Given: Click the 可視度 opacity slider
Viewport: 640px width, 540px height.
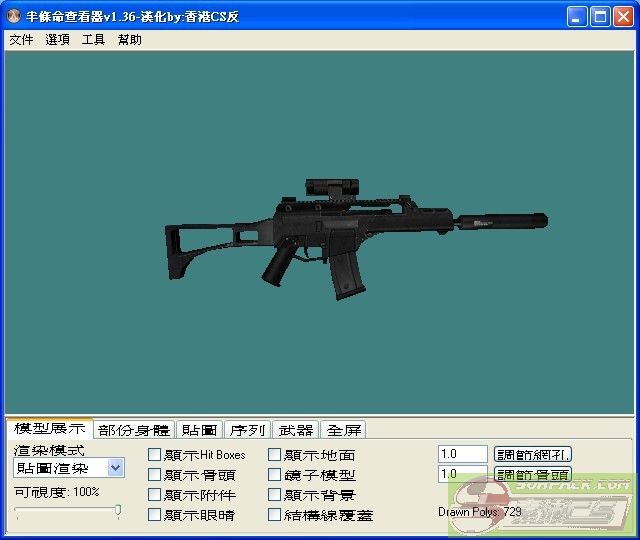Looking at the screenshot, I should [x=68, y=512].
